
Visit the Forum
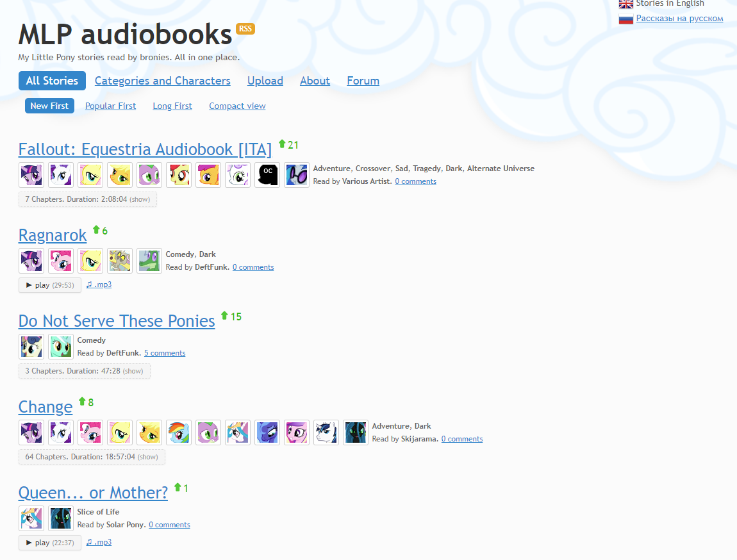tap(363, 81)
